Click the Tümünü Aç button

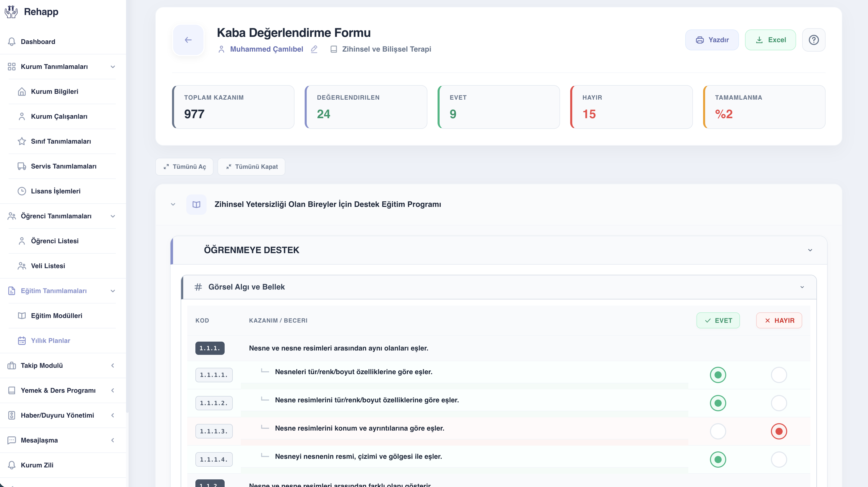184,167
